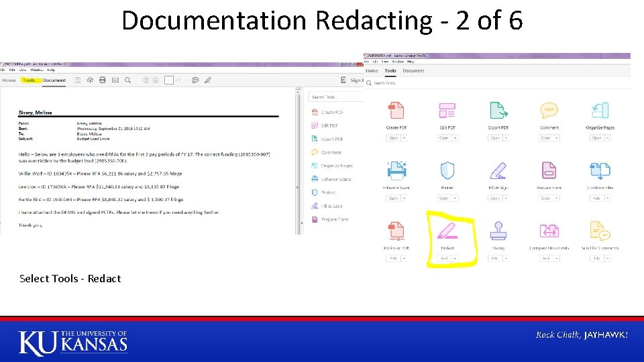Open the Compare Documents icon in Tools grid
The height and width of the screenshot is (362, 644).
[549, 231]
